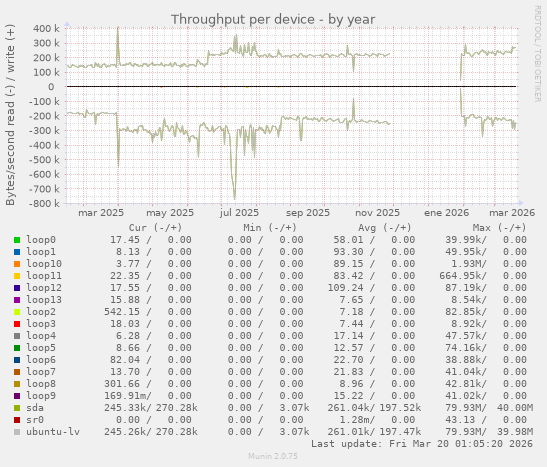Click the 0 y-axis label
This screenshot has width=547, height=467.
pyautogui.click(x=51, y=87)
